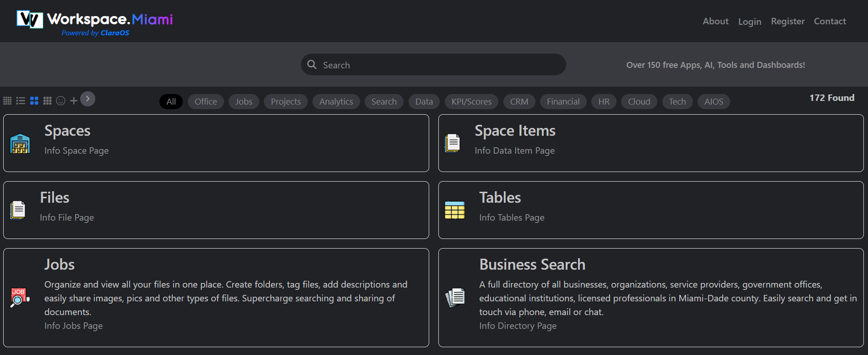Image resolution: width=868 pixels, height=355 pixels.
Task: Filter apps by Cloud category
Action: tap(639, 102)
